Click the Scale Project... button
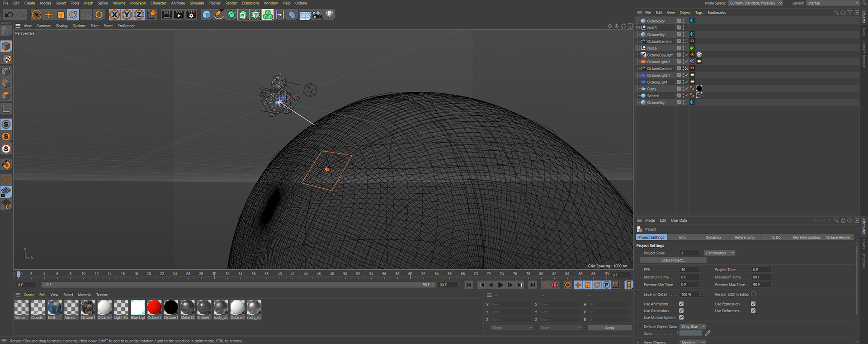868x344 pixels. point(673,260)
